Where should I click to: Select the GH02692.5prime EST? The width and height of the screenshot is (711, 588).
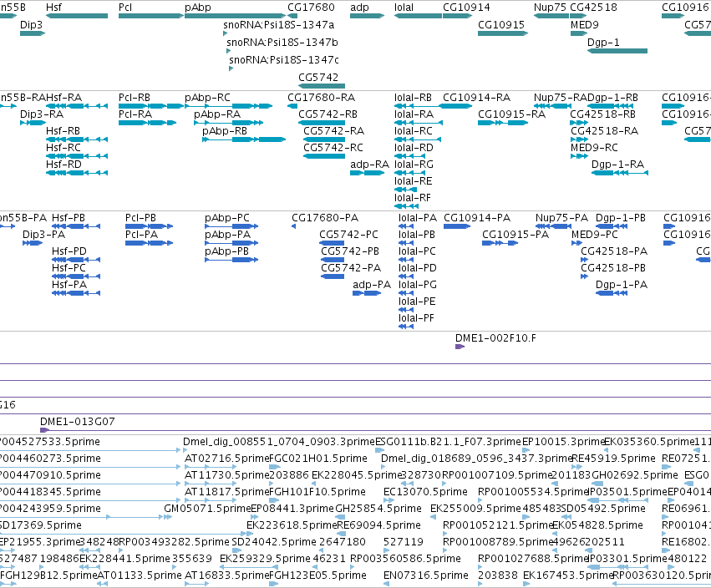598,484
